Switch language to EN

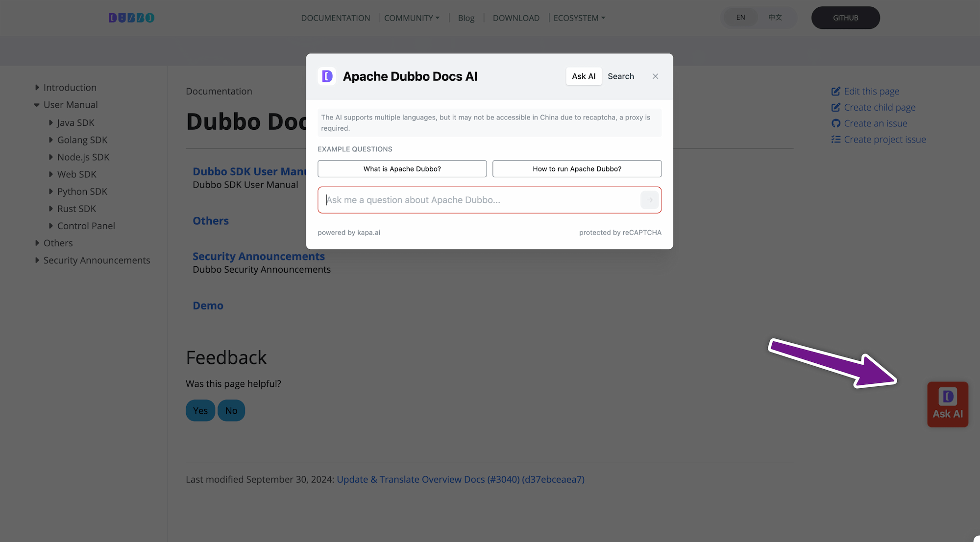point(740,18)
